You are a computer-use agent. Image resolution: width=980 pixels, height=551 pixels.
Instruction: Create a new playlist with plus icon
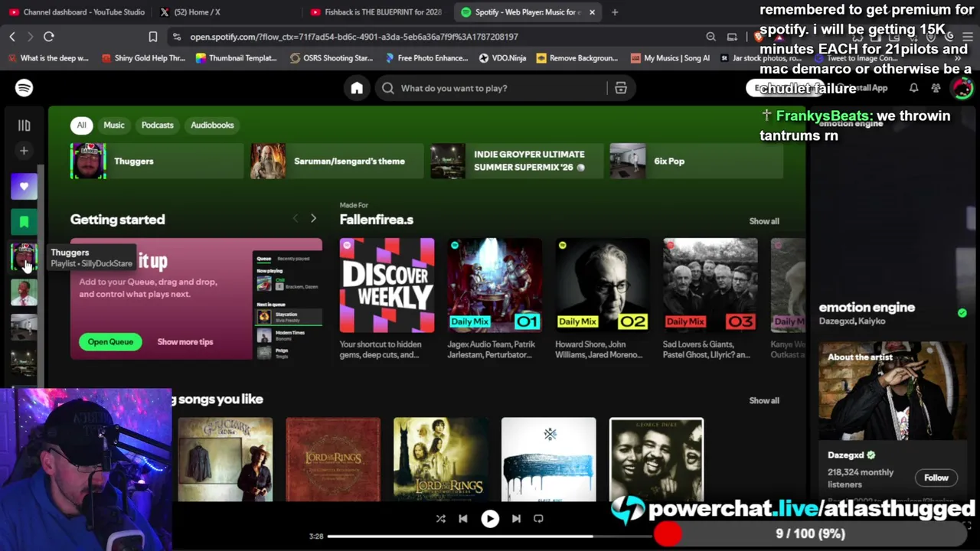coord(24,151)
